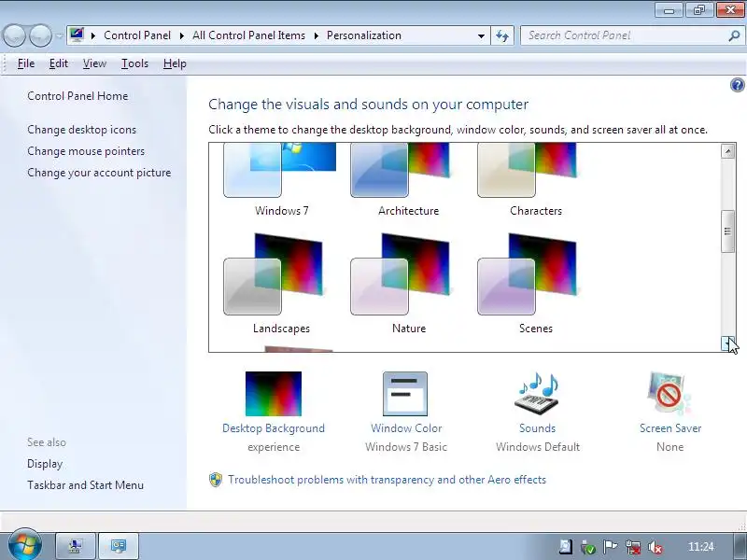Click the All Control Panel Items breadcrumb
Viewport: 747px width, 560px height.
click(x=248, y=35)
